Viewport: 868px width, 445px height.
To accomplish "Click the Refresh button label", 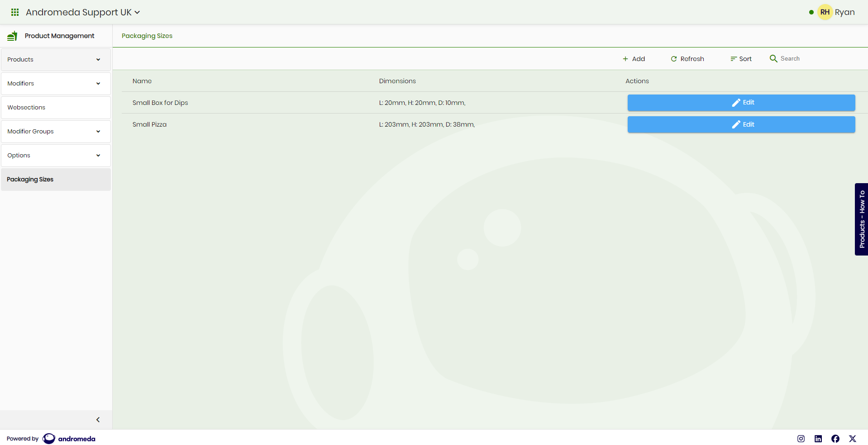I will click(692, 59).
